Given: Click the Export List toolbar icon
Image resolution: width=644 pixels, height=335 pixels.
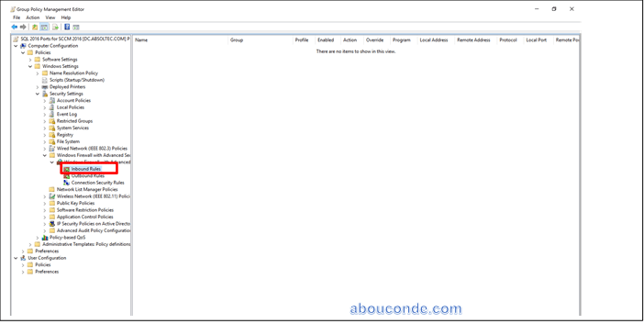Looking at the screenshot, I should pyautogui.click(x=55, y=28).
